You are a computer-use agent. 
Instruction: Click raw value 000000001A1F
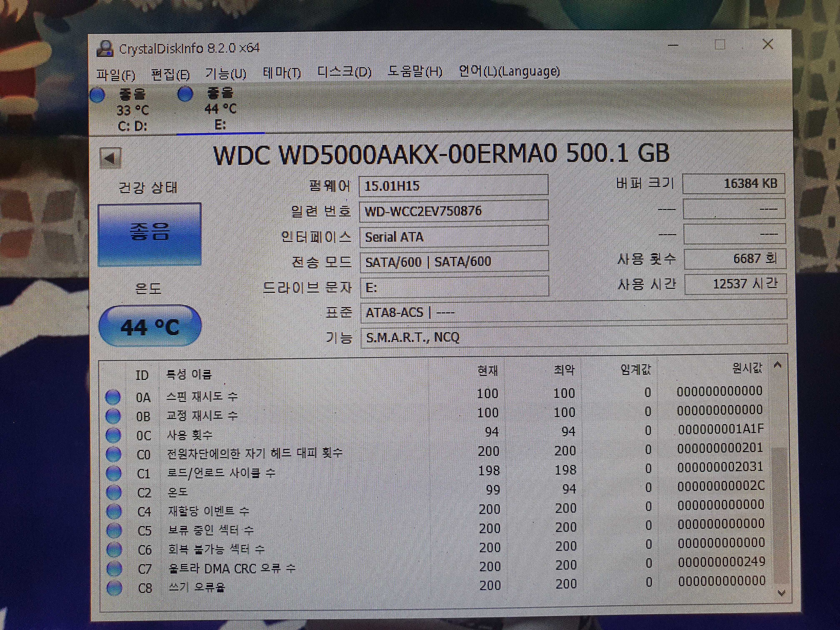tap(721, 429)
